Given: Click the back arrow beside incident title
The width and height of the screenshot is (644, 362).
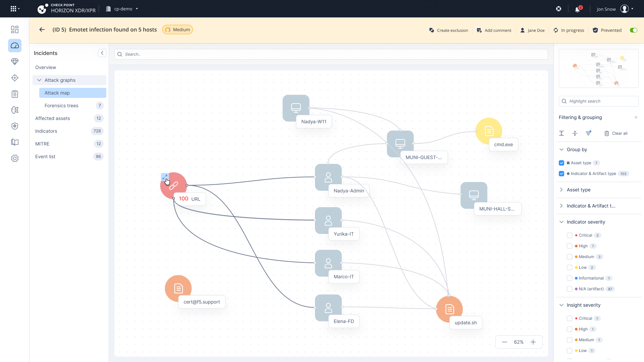Looking at the screenshot, I should coord(42,30).
